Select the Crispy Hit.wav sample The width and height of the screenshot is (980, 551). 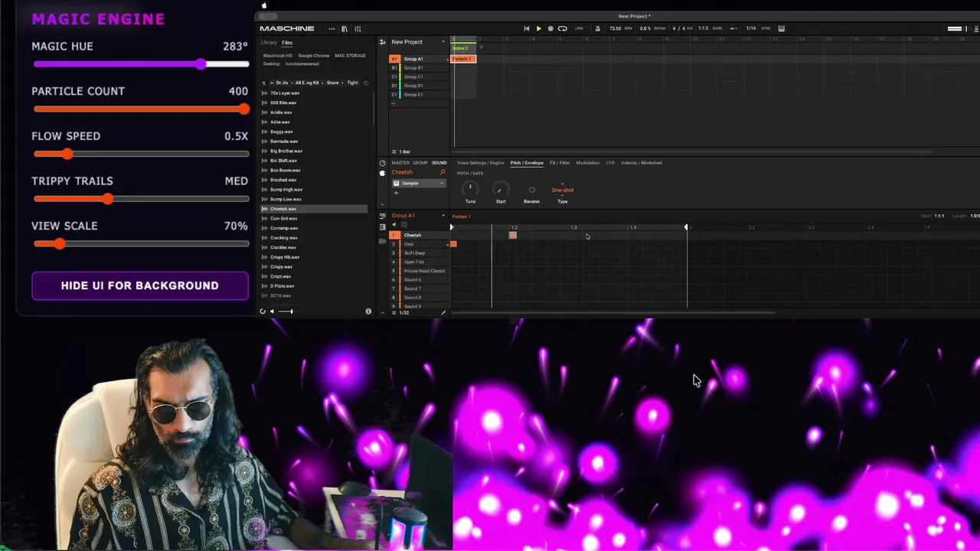click(x=314, y=257)
